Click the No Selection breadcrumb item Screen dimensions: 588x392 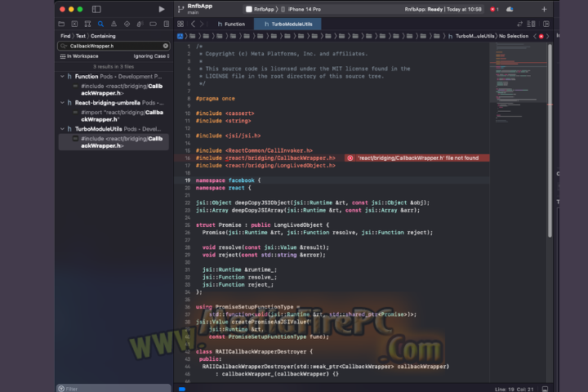click(514, 36)
